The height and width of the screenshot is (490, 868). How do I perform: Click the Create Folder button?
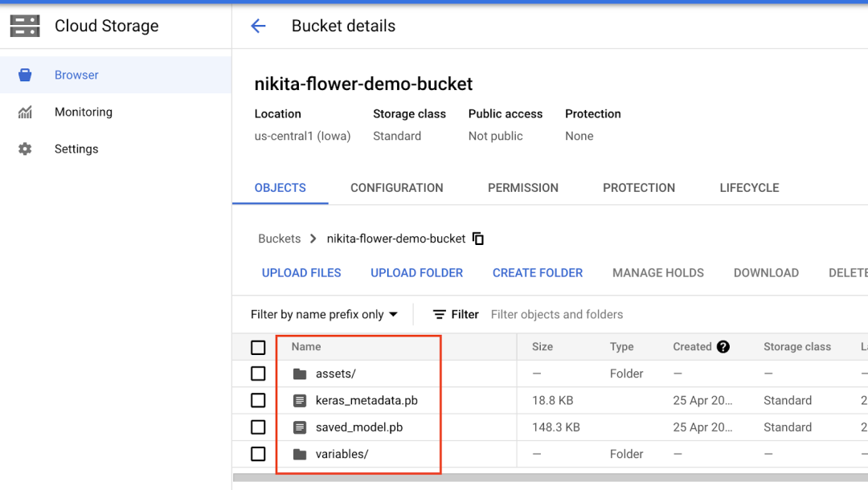coord(538,273)
